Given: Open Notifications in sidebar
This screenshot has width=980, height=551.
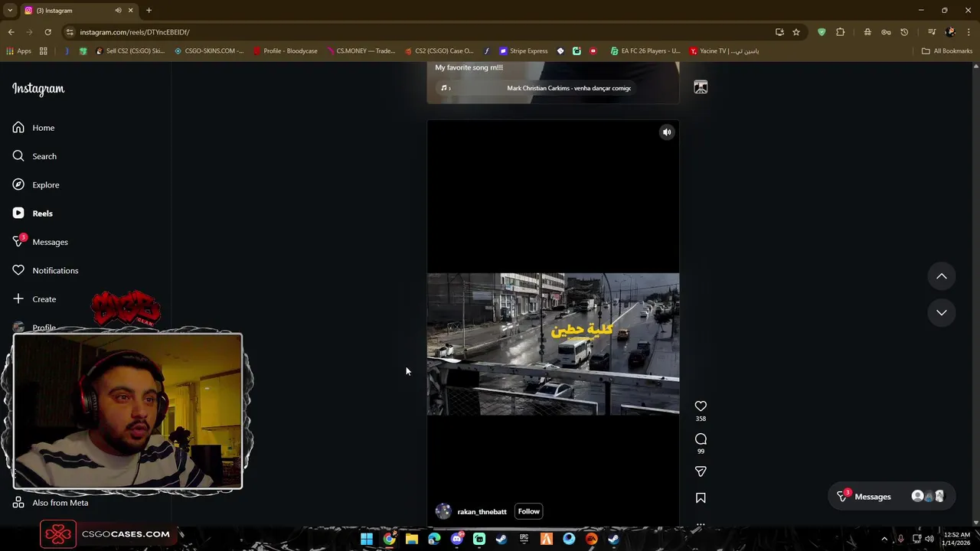Looking at the screenshot, I should pyautogui.click(x=45, y=270).
